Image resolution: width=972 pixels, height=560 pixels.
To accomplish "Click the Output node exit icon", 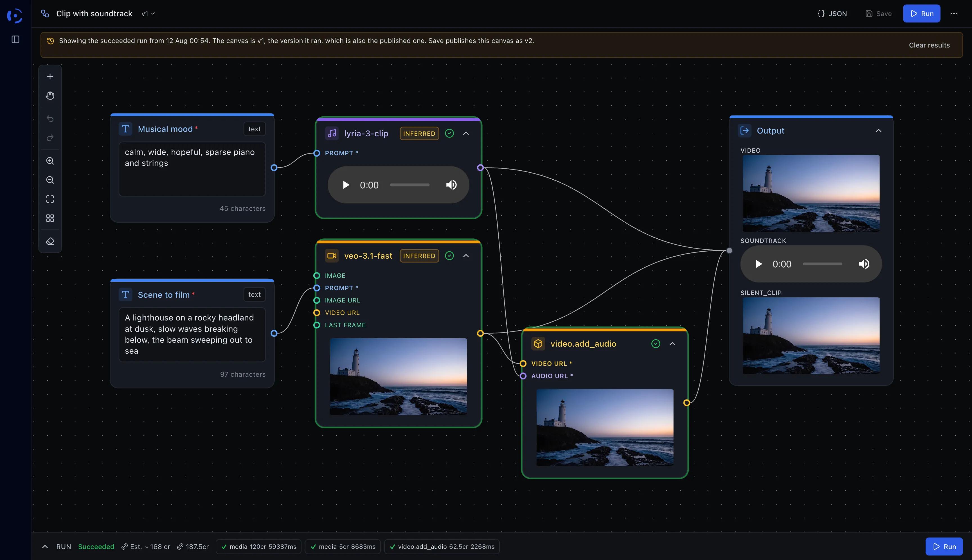I will [744, 131].
